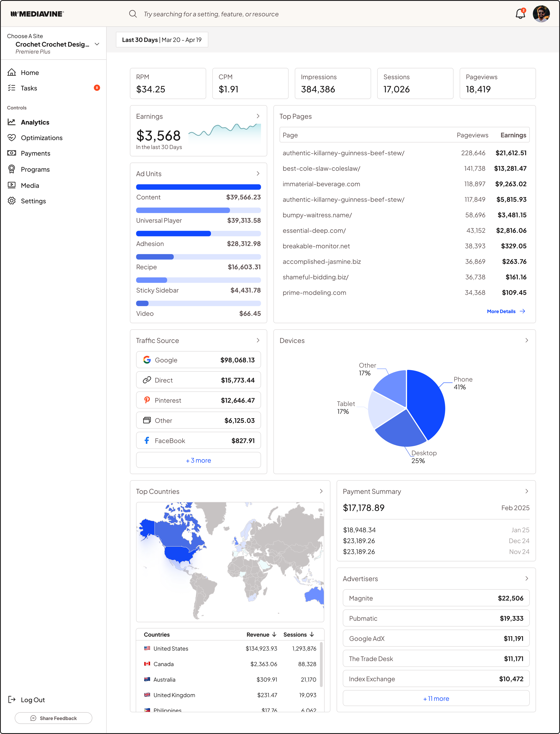This screenshot has height=734, width=560.
Task: Open Programs with the ribbon icon
Action: click(12, 169)
